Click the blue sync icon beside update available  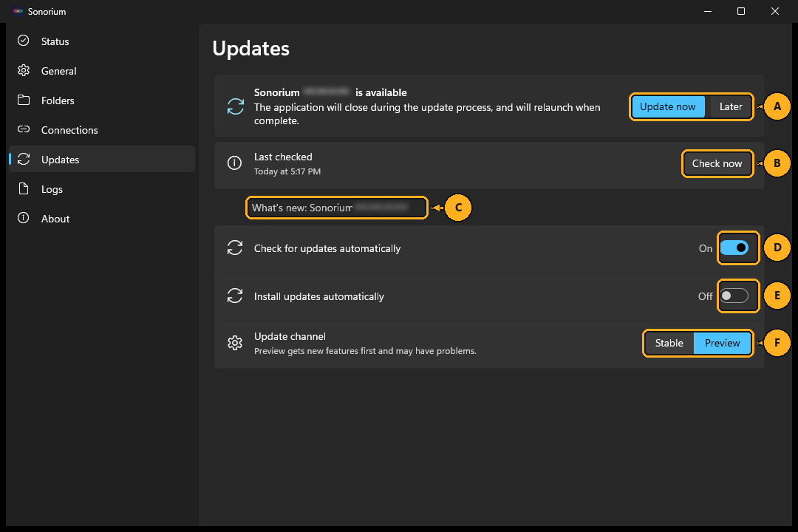tap(235, 106)
